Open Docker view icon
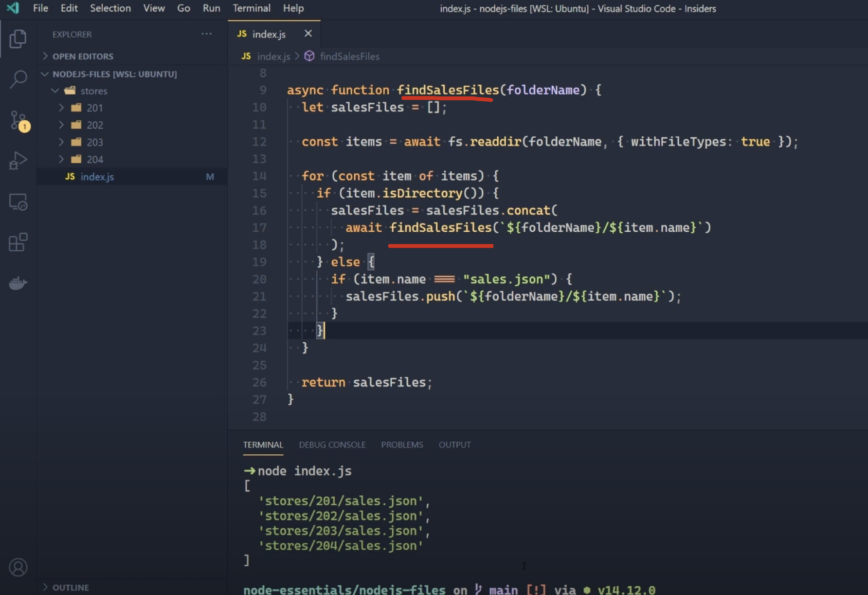The image size is (868, 595). pos(18,283)
